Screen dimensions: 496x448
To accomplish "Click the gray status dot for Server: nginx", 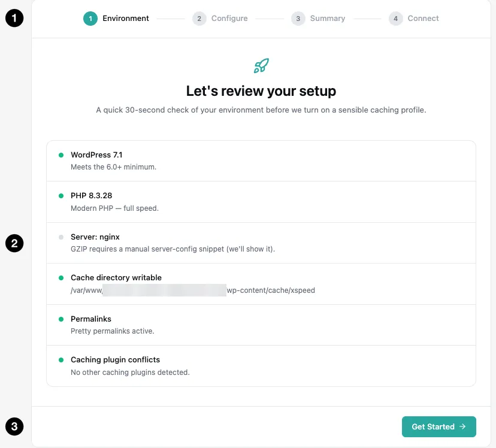I will (x=61, y=237).
